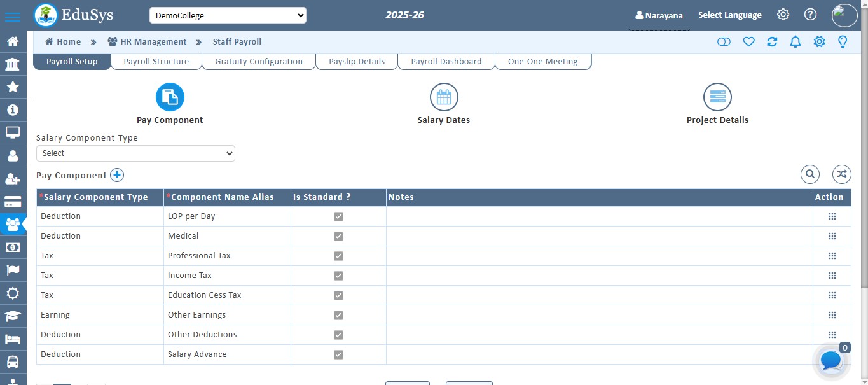Click the Staff Payroll breadcrumb link
This screenshot has width=868, height=385.
[x=237, y=41]
